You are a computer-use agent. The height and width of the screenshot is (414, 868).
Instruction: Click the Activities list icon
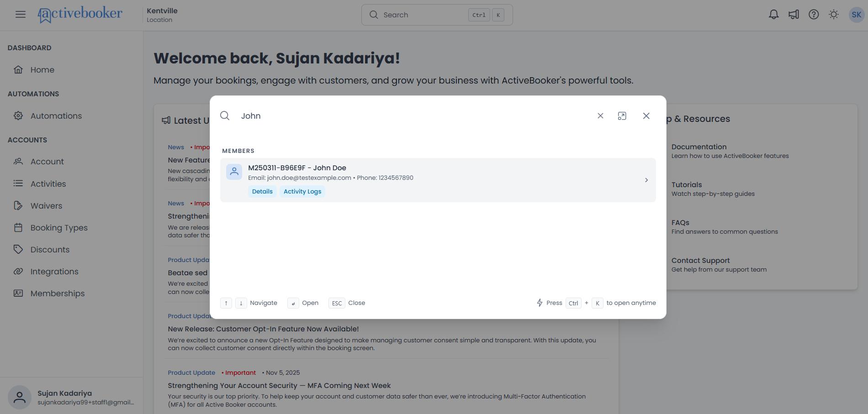point(18,183)
